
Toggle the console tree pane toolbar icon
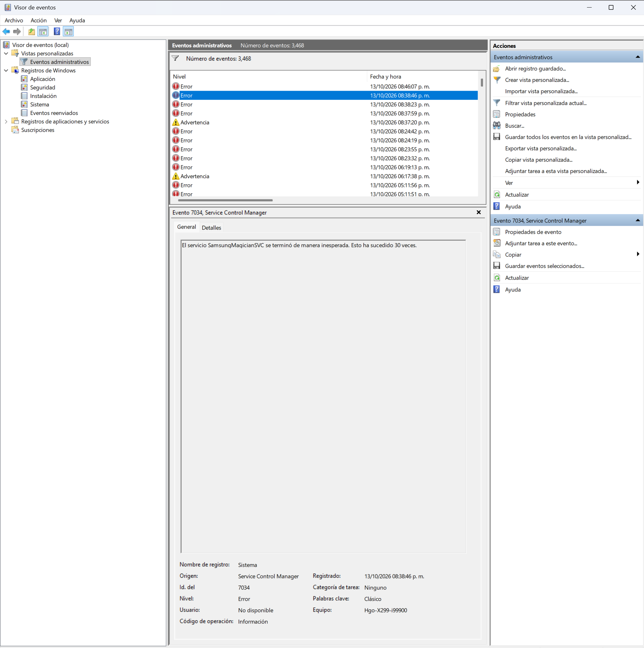(43, 31)
